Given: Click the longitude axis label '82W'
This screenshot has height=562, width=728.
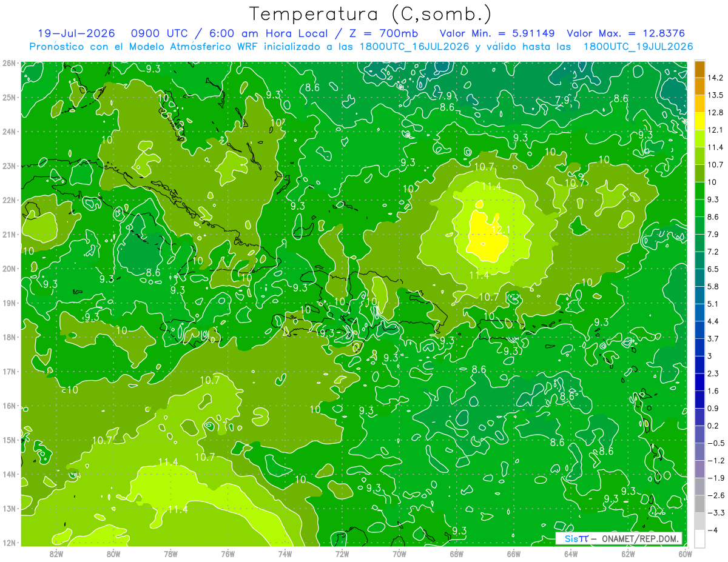Looking at the screenshot, I should [x=56, y=554].
